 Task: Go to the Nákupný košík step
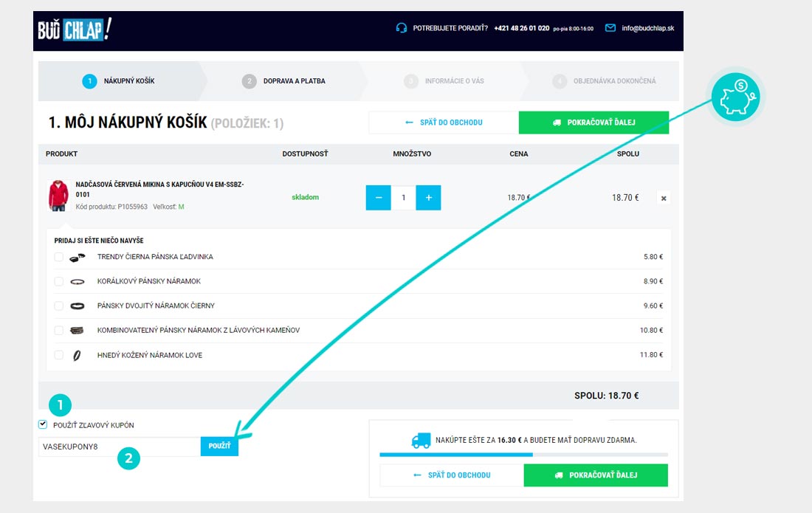click(128, 81)
